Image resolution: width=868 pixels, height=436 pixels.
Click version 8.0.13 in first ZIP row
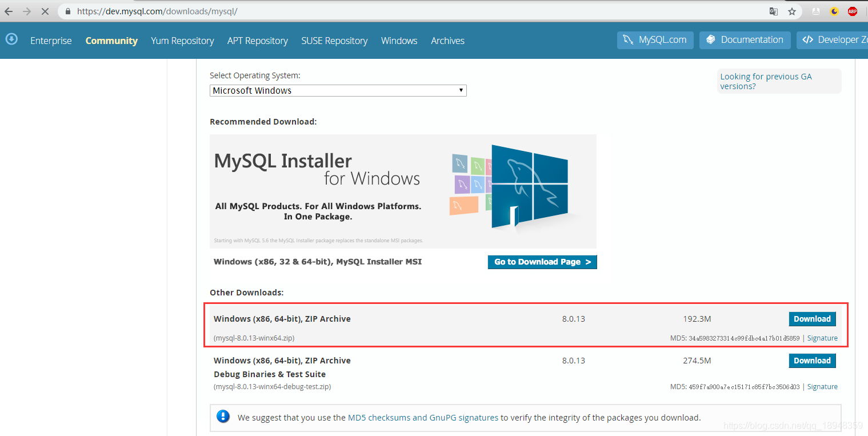(574, 319)
